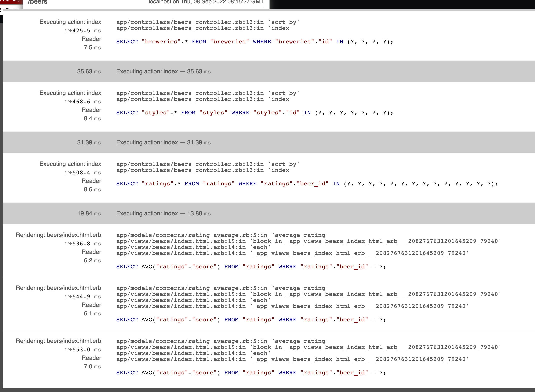Click the red ms timing badge
This screenshot has height=392, width=535.
(11, 1)
